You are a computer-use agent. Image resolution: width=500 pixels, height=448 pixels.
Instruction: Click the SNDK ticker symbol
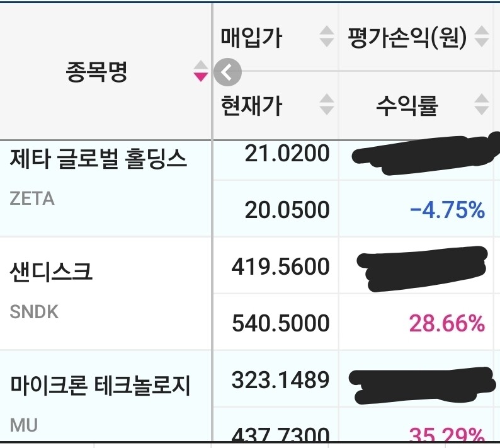(x=34, y=312)
